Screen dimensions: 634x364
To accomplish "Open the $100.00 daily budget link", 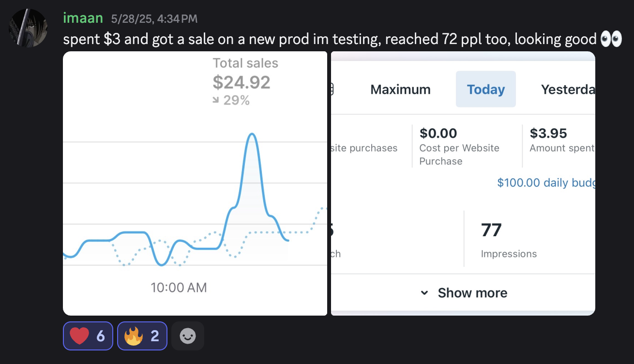I will [546, 183].
